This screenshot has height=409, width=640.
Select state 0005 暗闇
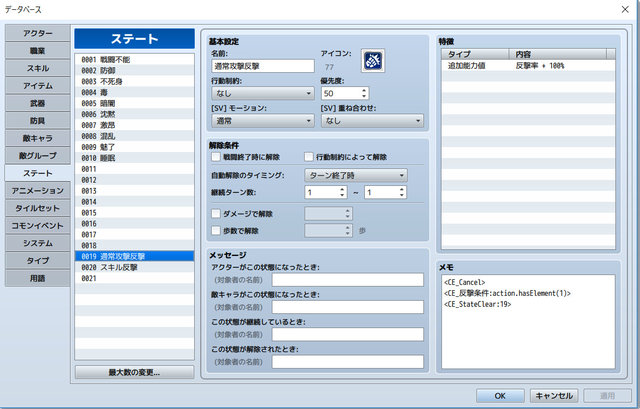coord(134,103)
